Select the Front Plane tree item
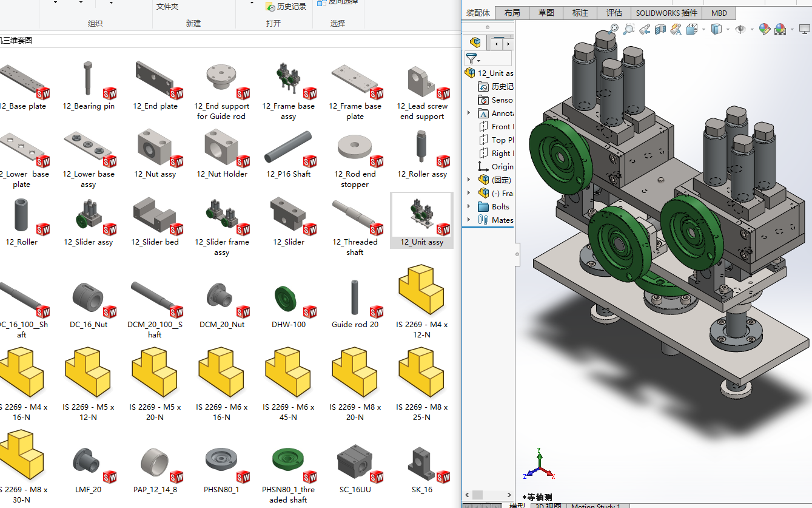Viewport: 812px width, 508px height. click(x=501, y=126)
